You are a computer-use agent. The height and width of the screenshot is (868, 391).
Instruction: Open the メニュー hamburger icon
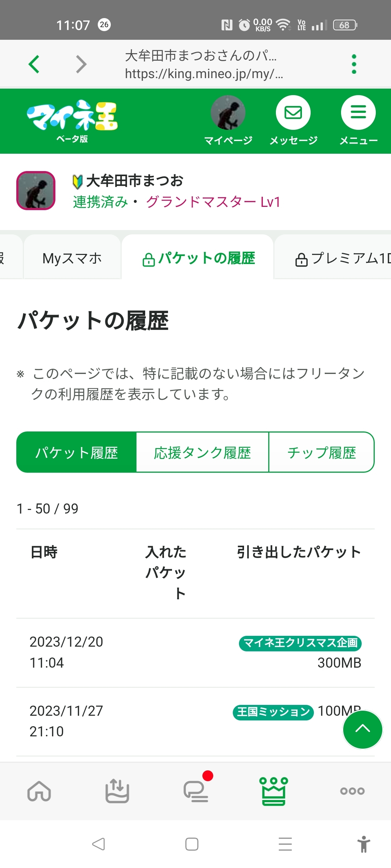358,113
